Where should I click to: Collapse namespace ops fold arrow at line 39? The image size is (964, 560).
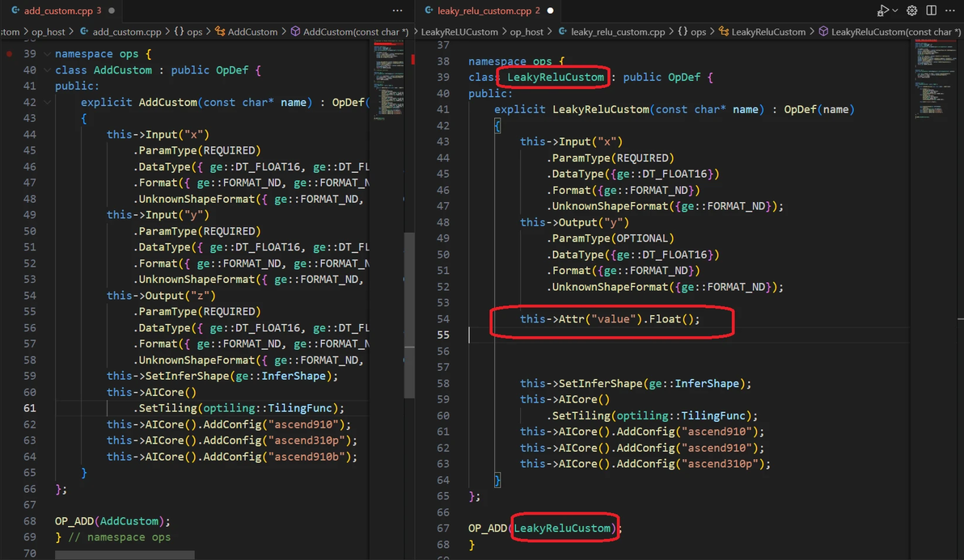[47, 54]
